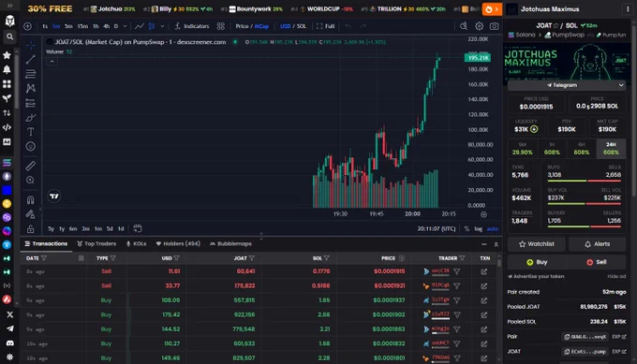Open go-to-date calendar icon
637x364 pixels.
[138, 228]
